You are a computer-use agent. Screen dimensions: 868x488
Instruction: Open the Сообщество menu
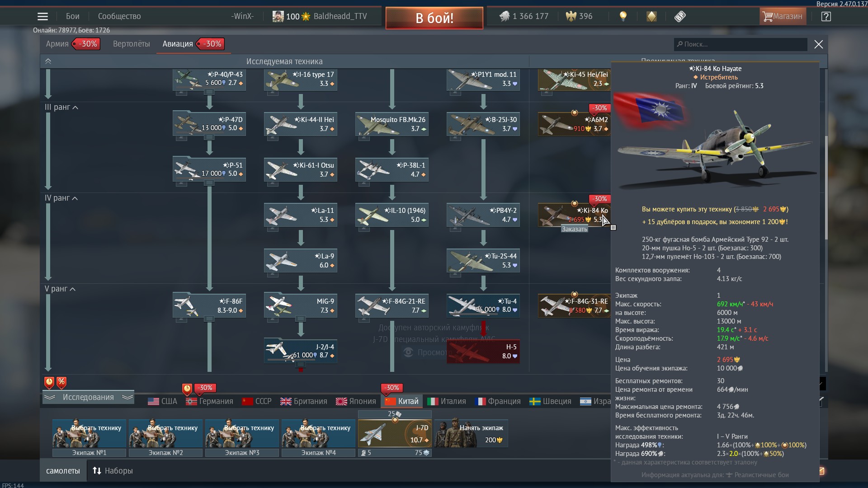click(119, 16)
